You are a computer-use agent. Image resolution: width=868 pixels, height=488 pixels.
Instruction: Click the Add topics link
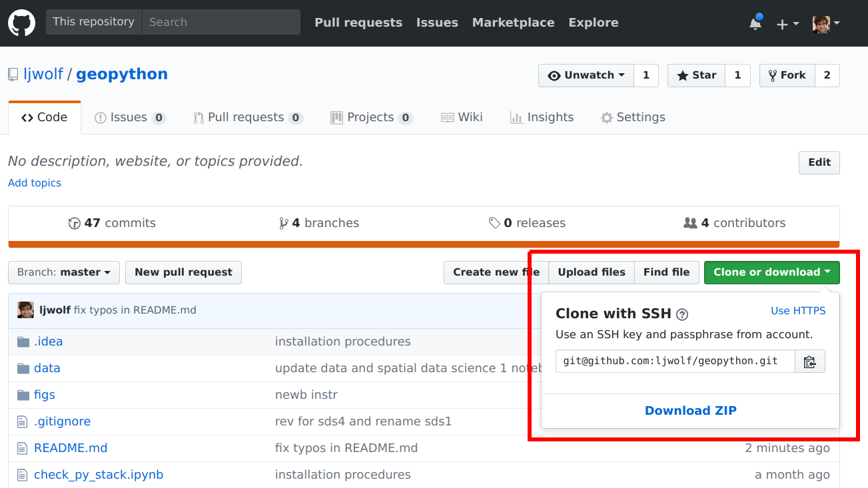[35, 183]
